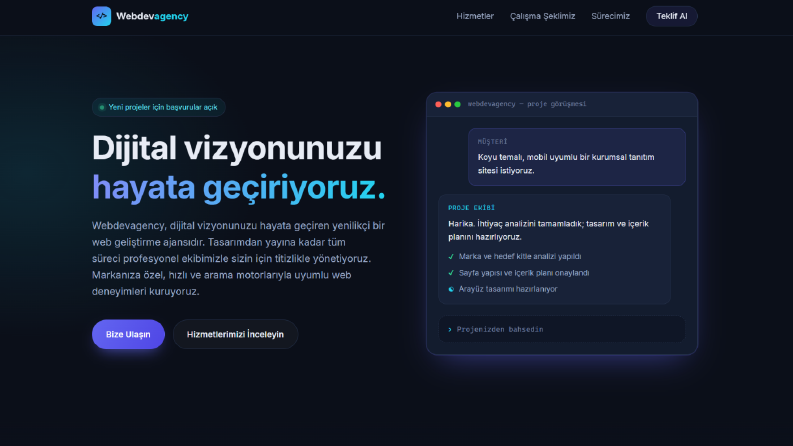This screenshot has width=793, height=446.
Task: Click 'Arayüz tasarımı hazırlanıyor' text
Action: click(x=508, y=289)
